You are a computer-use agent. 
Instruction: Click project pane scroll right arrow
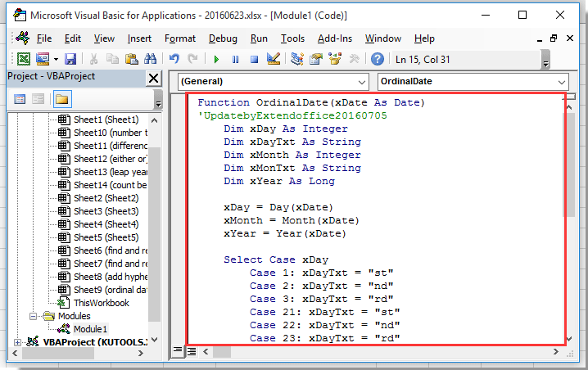click(x=141, y=353)
